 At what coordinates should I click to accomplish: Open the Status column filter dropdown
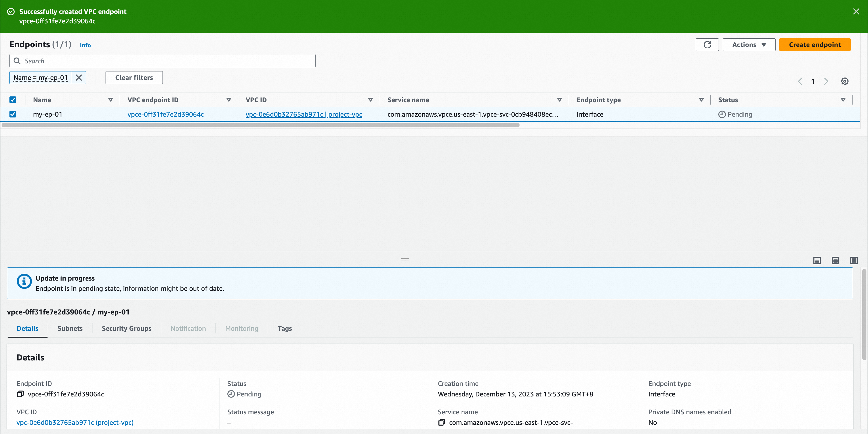coord(843,100)
